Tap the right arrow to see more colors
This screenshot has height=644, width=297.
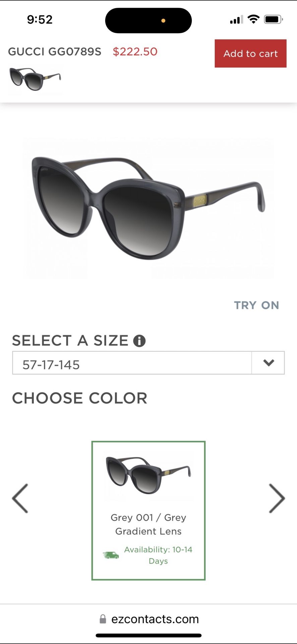coord(277,499)
